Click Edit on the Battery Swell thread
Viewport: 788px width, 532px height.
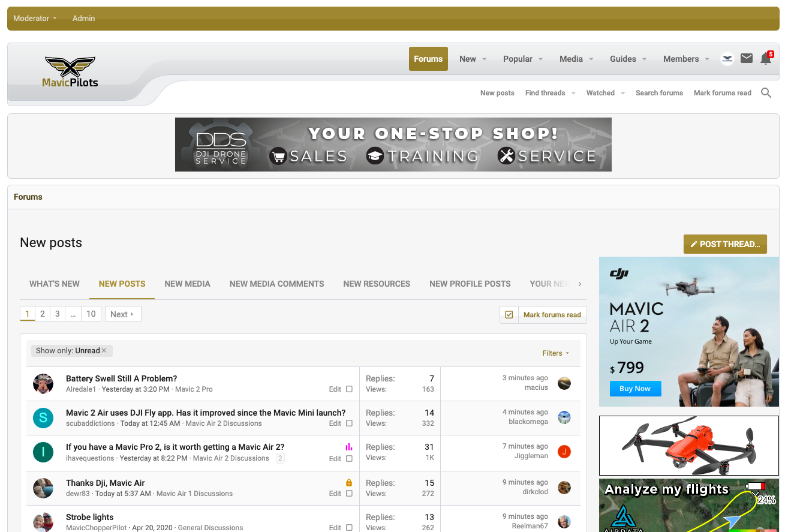pos(335,389)
